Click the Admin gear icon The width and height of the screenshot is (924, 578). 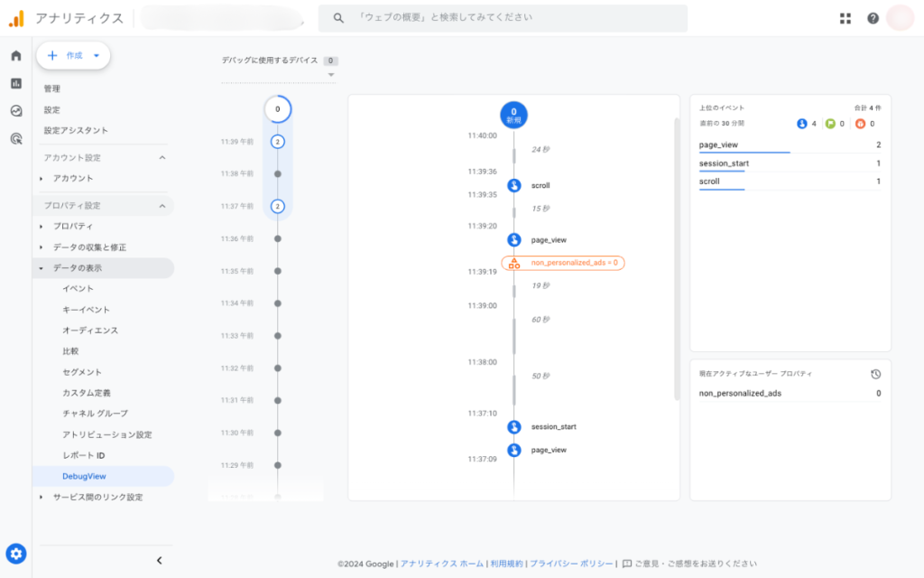coord(16,554)
